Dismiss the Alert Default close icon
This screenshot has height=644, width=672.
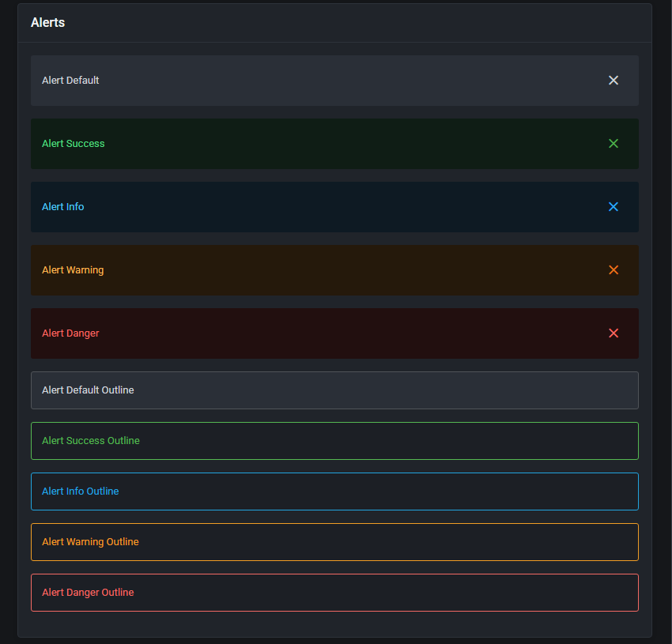tap(613, 80)
